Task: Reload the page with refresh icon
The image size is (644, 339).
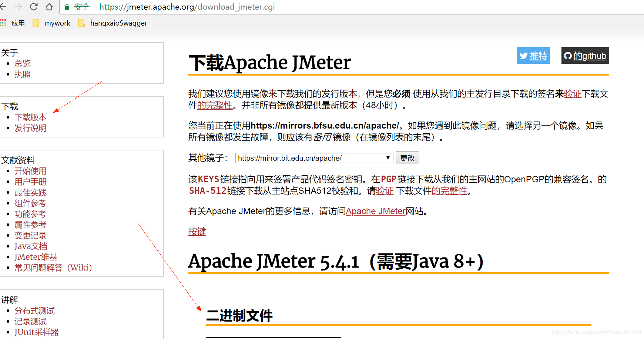Action: tap(34, 7)
